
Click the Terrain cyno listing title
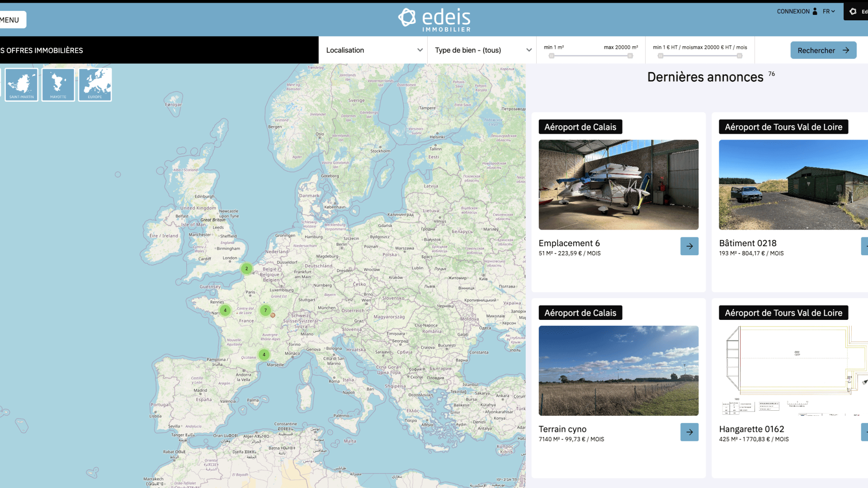[x=562, y=429]
